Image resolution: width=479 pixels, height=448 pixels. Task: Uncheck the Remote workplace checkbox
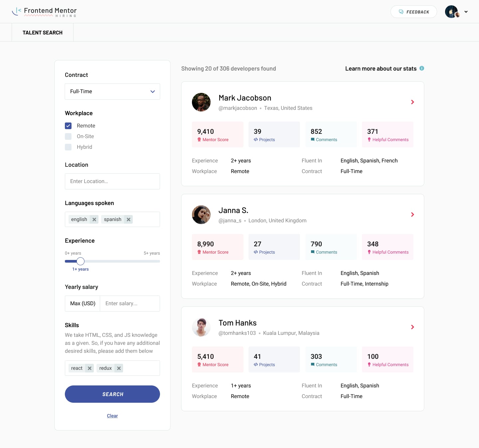[x=68, y=126]
